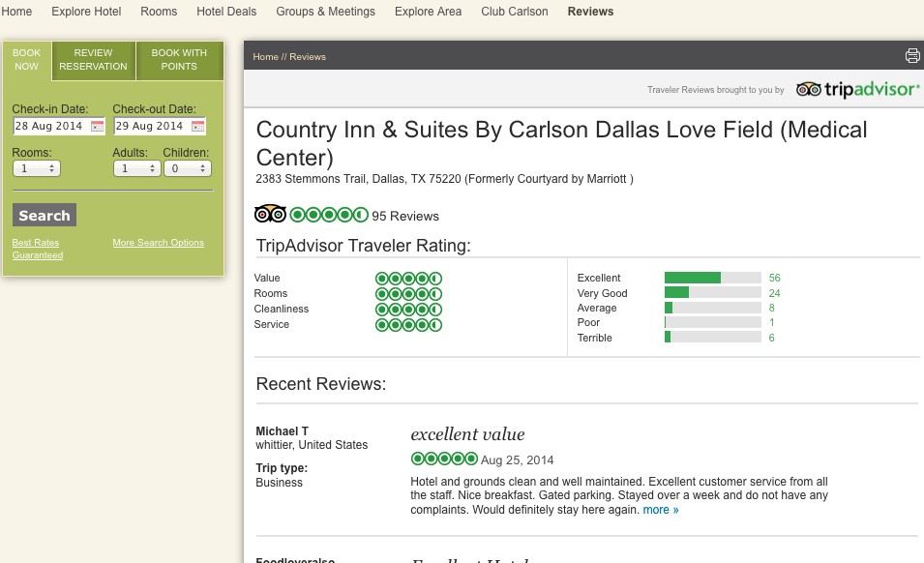
Task: Open the Rooms menu in top navigation
Action: (x=159, y=12)
